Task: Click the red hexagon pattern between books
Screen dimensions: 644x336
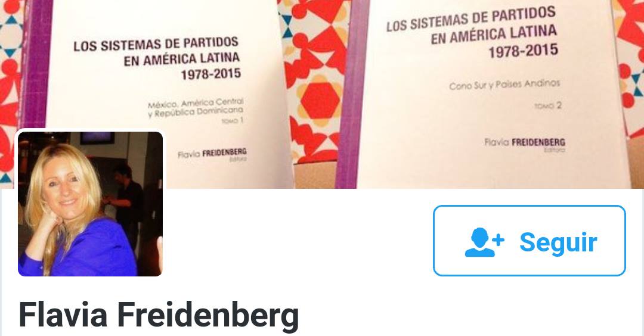Action: click(x=319, y=101)
